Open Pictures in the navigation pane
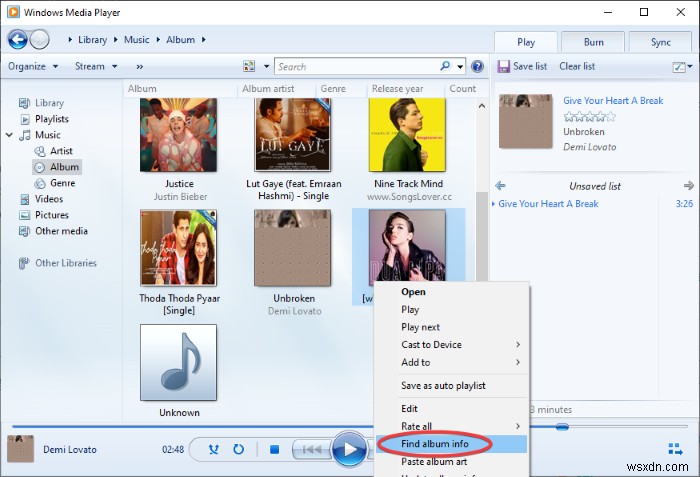700x477 pixels. (x=52, y=215)
